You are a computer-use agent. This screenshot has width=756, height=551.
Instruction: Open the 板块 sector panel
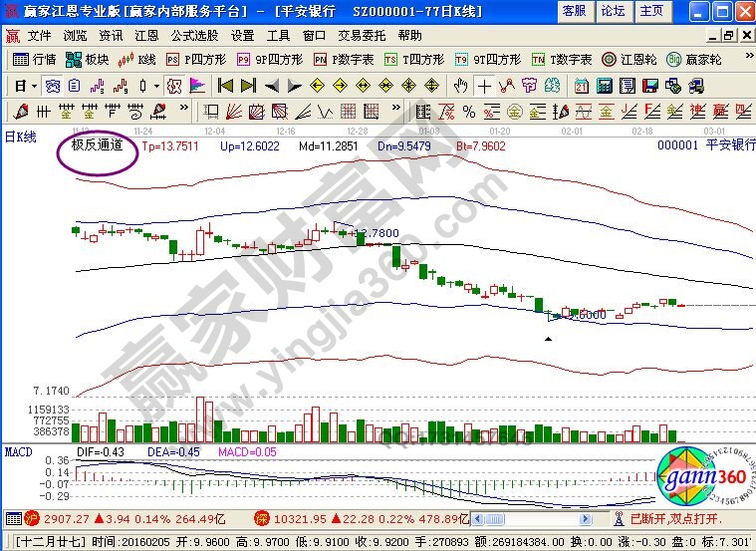(88, 60)
